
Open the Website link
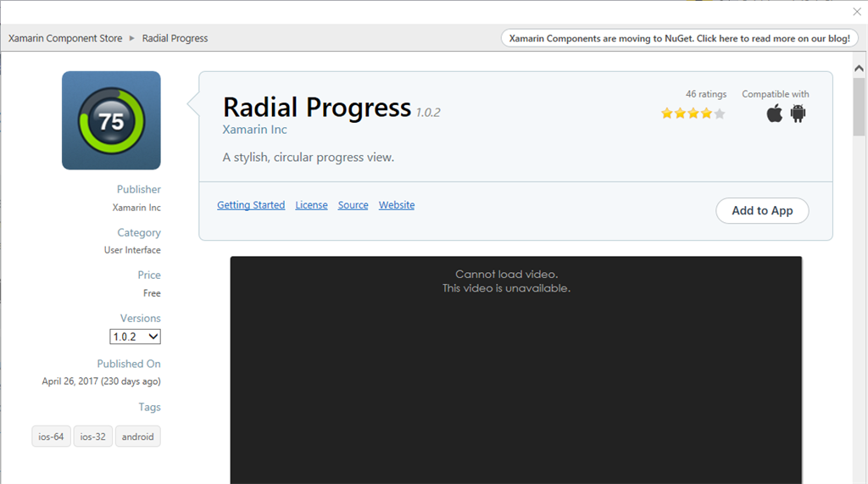tap(397, 205)
